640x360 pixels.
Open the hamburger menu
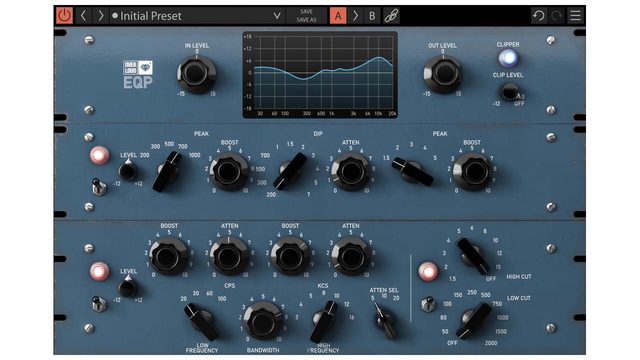(576, 16)
